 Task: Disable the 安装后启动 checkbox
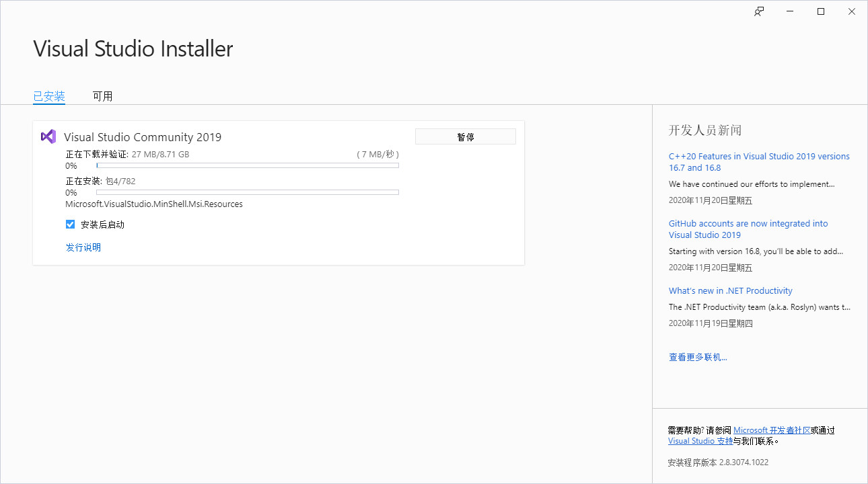point(70,224)
